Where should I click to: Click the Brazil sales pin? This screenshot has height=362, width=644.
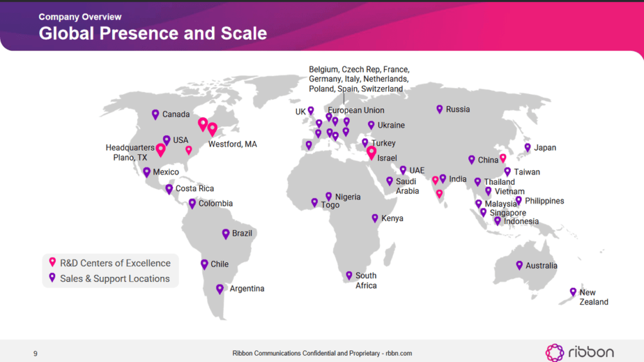click(225, 234)
